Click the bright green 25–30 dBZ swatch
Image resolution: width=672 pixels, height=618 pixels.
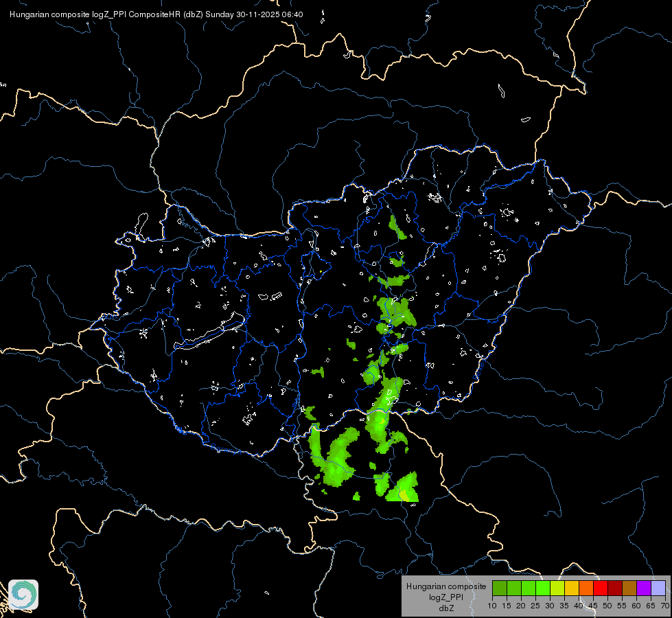pos(543,588)
